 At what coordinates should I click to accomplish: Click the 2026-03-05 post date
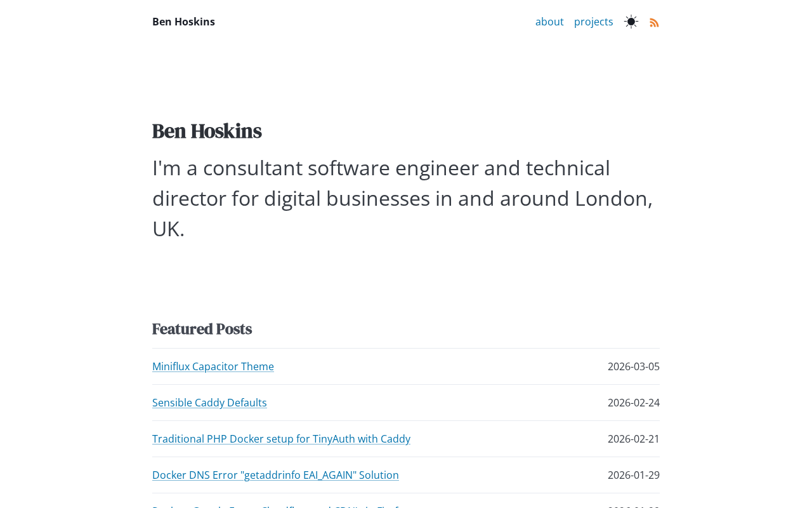pos(633,366)
